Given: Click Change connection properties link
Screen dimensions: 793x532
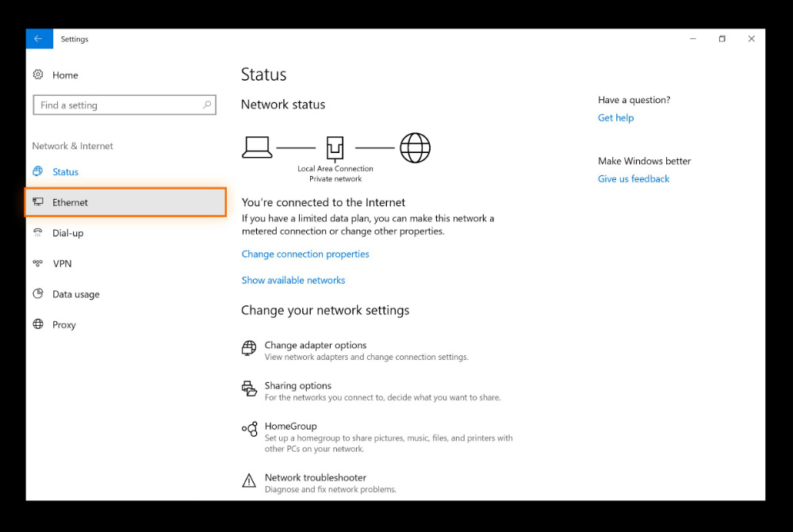Looking at the screenshot, I should pos(305,254).
